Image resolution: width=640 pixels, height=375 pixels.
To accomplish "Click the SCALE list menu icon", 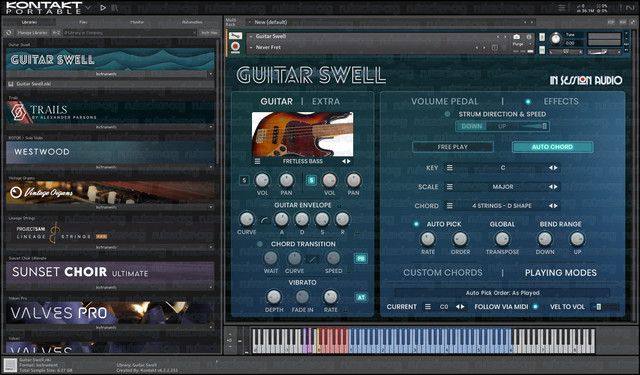I will point(449,186).
